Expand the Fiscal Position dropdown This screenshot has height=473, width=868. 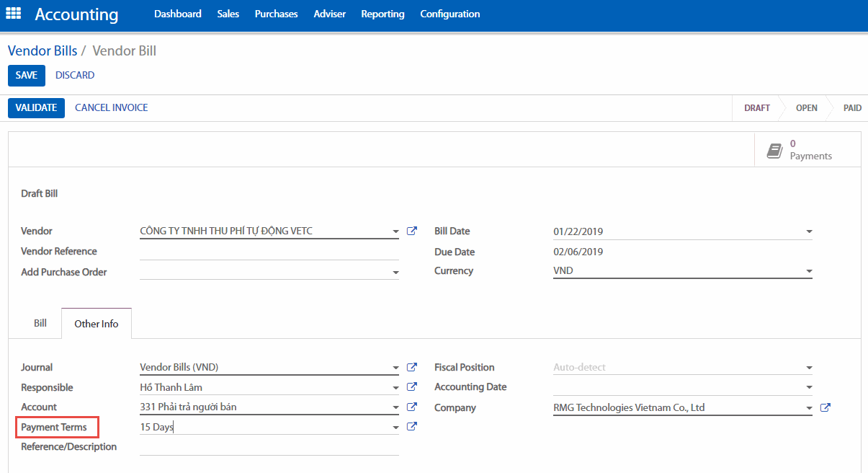pyautogui.click(x=809, y=368)
